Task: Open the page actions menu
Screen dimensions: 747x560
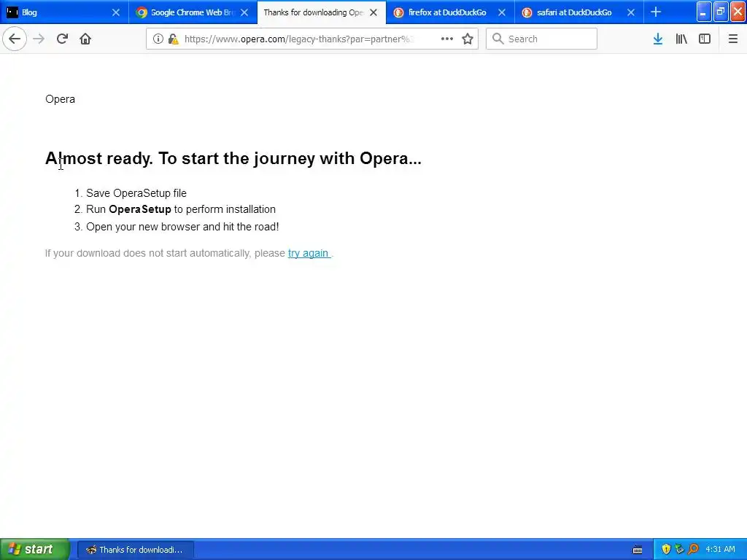Action: point(447,39)
